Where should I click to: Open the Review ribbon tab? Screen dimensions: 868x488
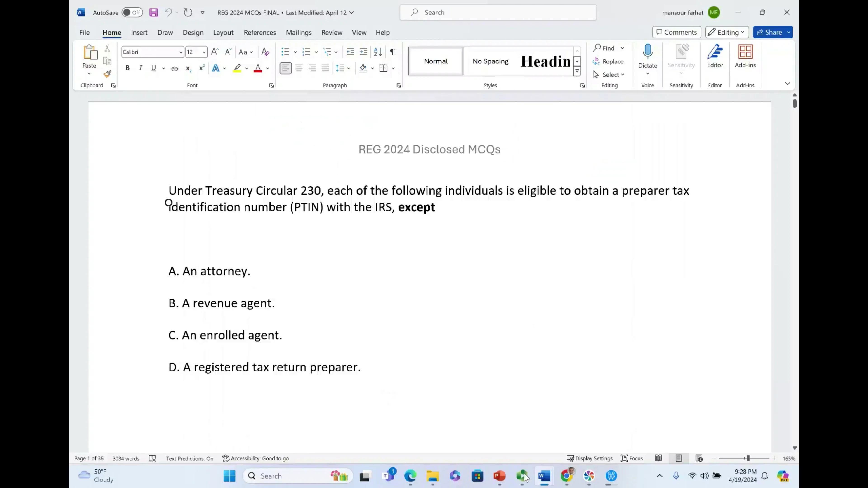(332, 32)
